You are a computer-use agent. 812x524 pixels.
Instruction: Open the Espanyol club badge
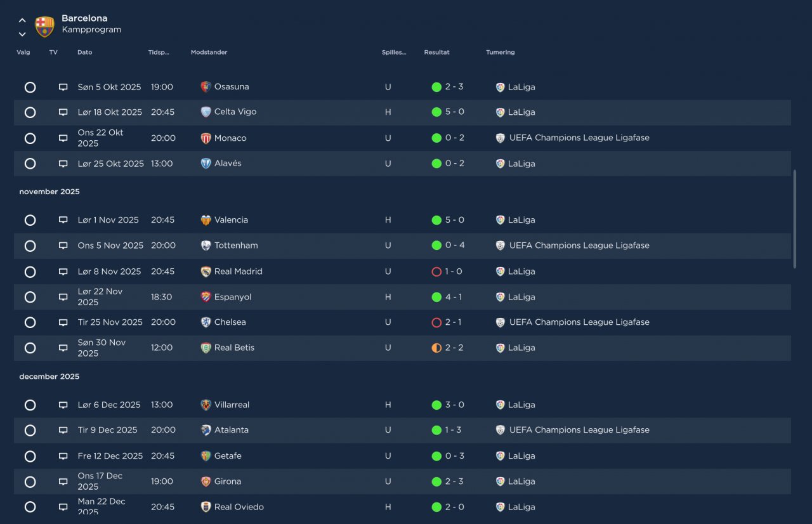206,297
